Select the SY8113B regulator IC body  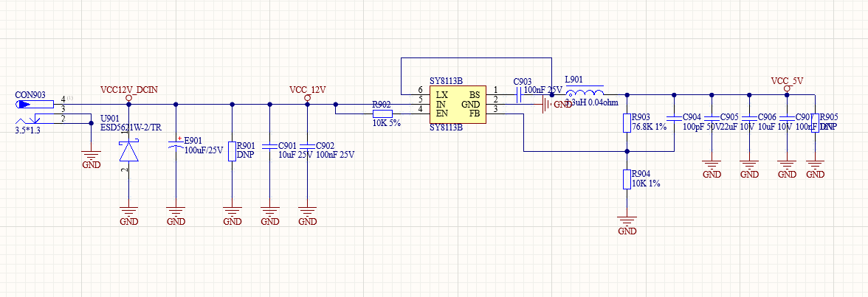[x=457, y=105]
